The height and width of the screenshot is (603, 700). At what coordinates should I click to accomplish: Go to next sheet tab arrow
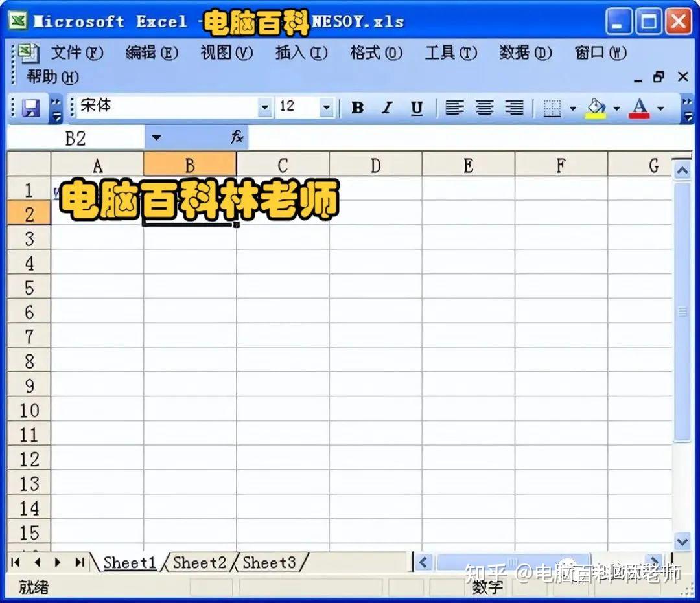point(58,562)
